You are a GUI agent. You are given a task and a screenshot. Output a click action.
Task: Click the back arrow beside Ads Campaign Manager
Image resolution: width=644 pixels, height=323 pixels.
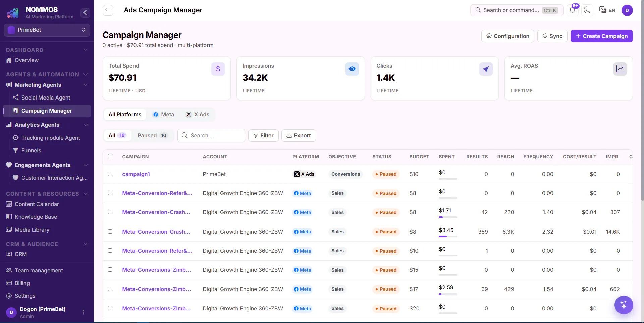tap(108, 10)
